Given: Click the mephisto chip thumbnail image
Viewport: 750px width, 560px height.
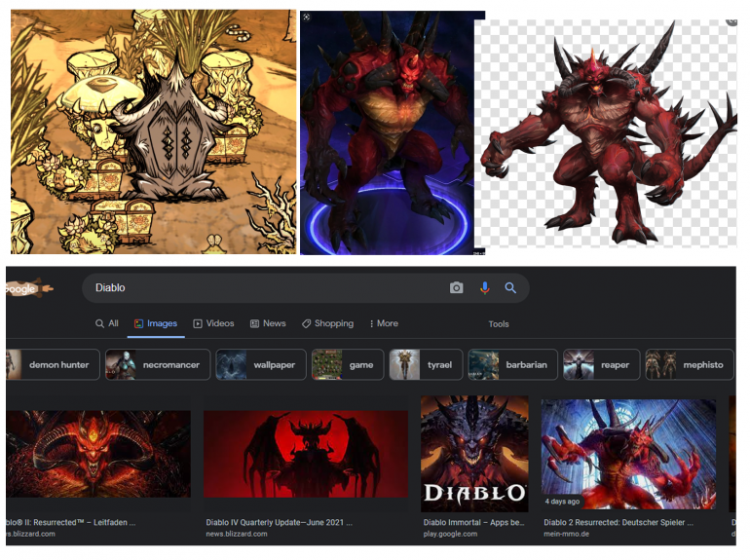Looking at the screenshot, I should (x=660, y=365).
